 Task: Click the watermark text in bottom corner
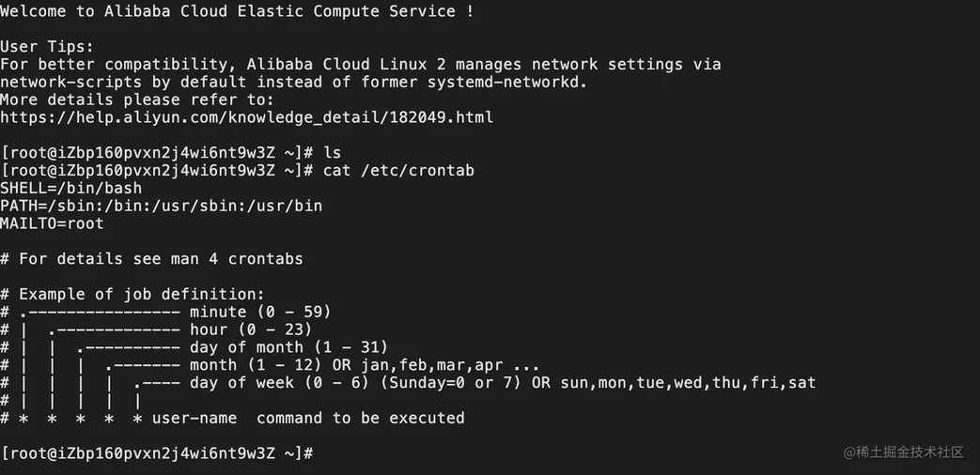coord(904,452)
